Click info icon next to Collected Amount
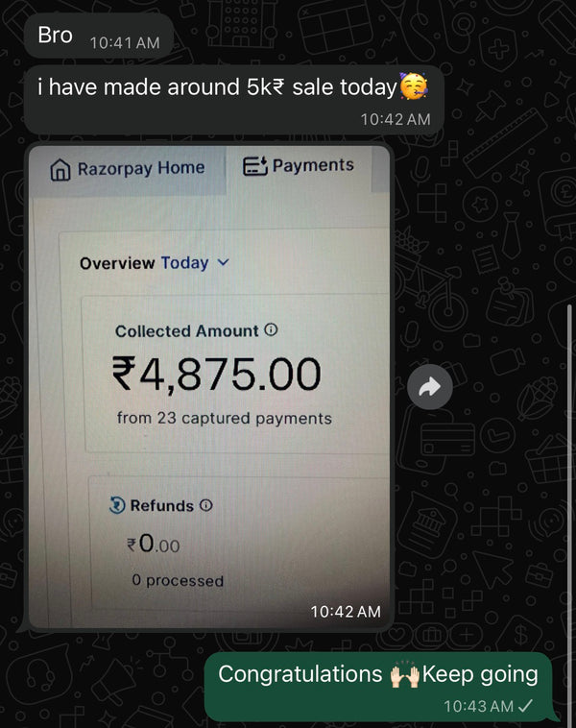 [271, 329]
